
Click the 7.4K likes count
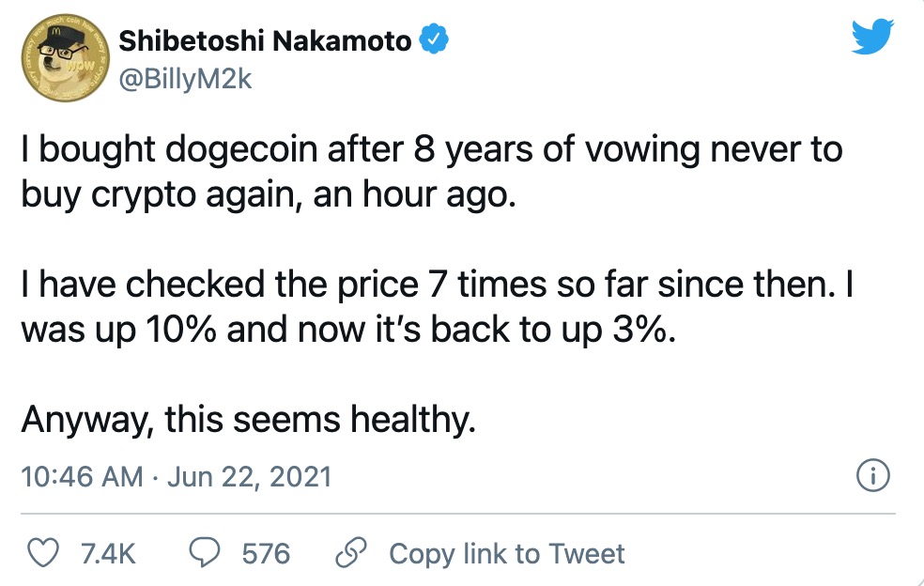click(x=108, y=554)
